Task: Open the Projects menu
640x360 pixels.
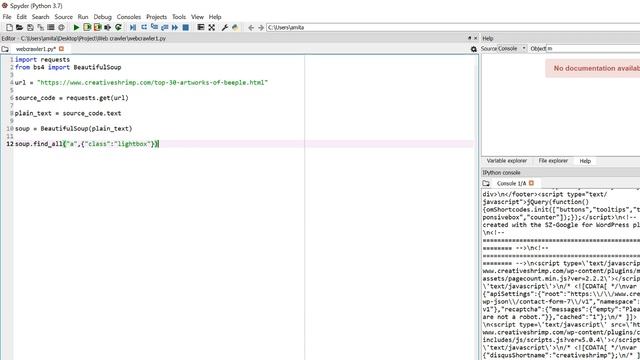Action: pos(156,17)
